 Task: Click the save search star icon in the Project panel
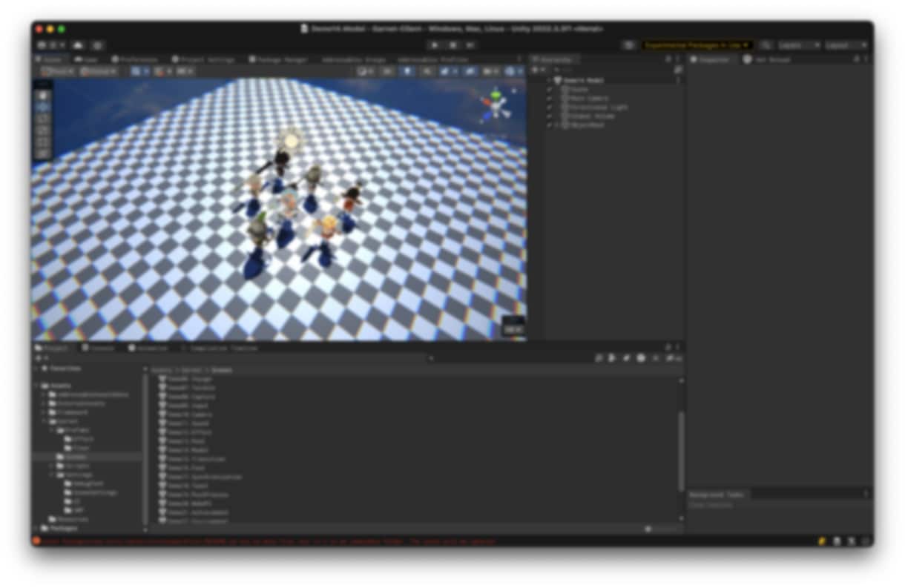655,358
